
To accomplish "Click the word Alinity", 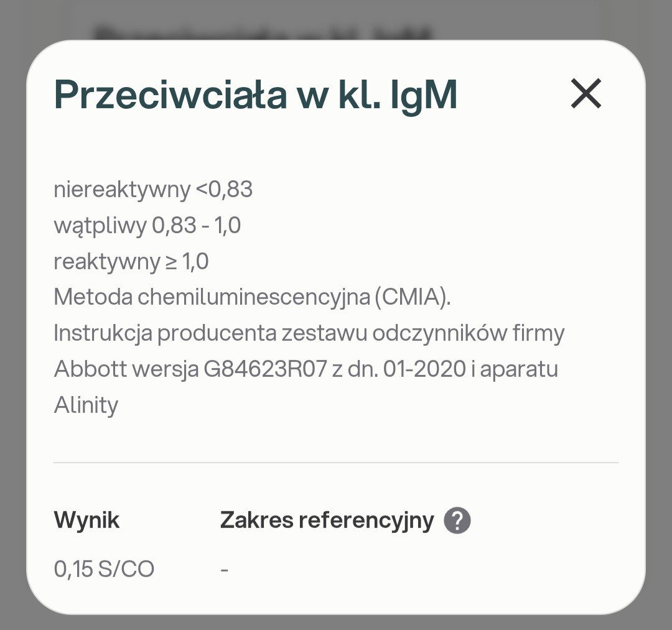I will coord(86,405).
